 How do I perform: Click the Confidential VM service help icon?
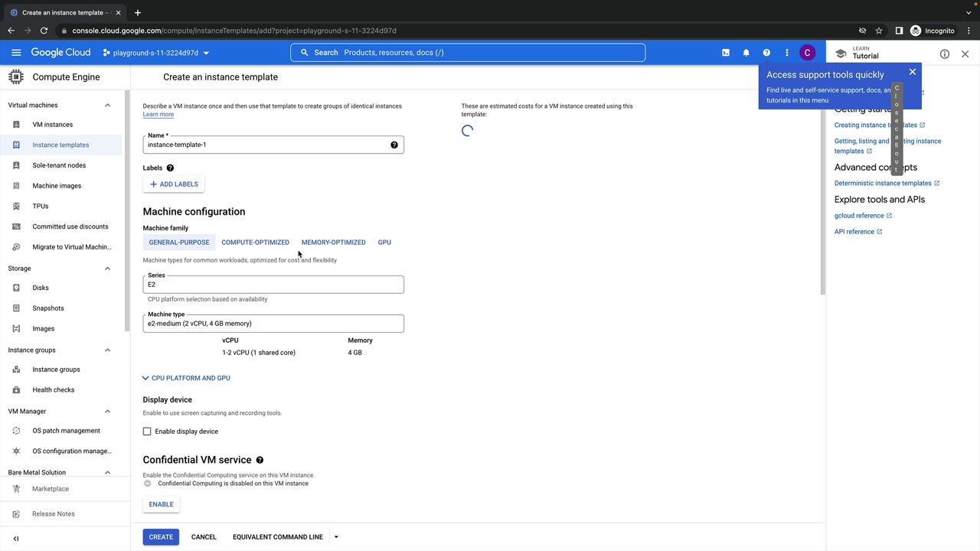(x=260, y=460)
